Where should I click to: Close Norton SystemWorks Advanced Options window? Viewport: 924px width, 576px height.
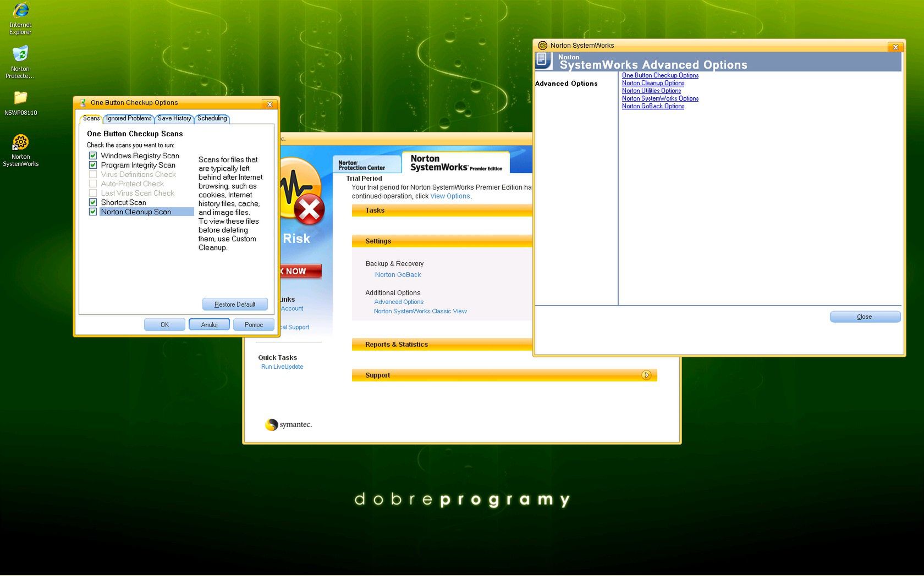point(895,47)
